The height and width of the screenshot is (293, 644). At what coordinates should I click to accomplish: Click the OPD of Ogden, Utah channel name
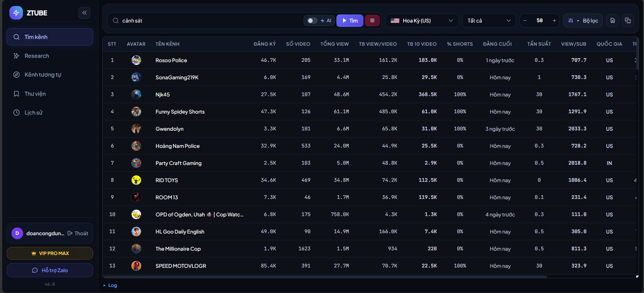pos(199,214)
